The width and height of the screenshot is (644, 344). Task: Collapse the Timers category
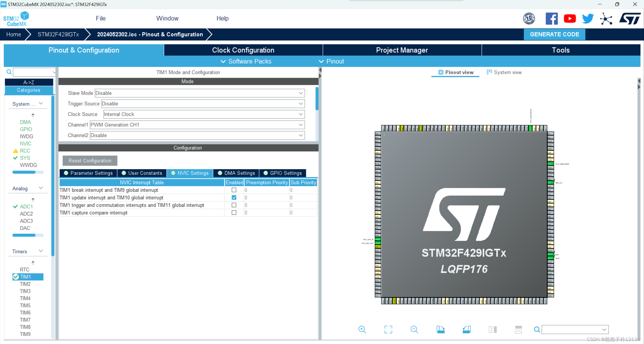[x=41, y=251]
